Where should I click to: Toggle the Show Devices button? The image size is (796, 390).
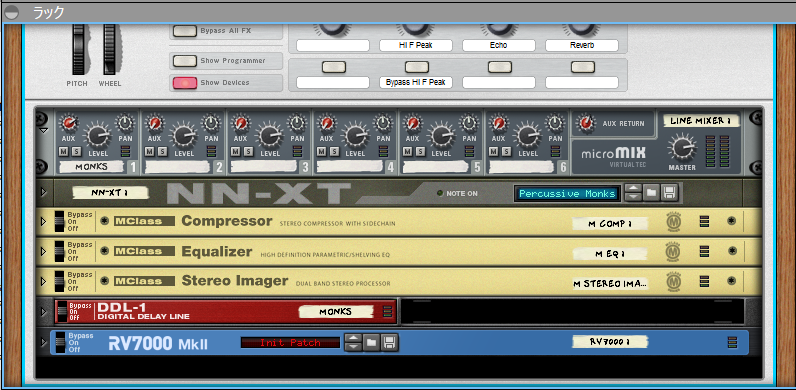[x=185, y=83]
